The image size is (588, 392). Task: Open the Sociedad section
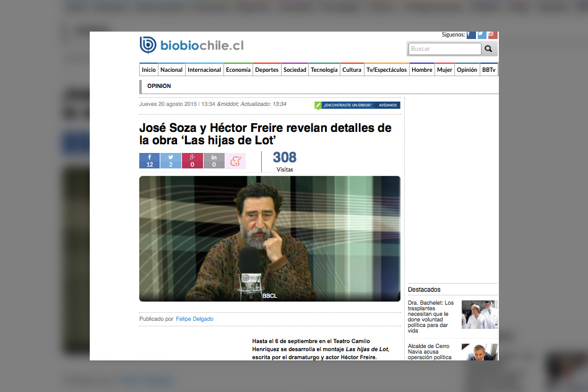point(295,70)
